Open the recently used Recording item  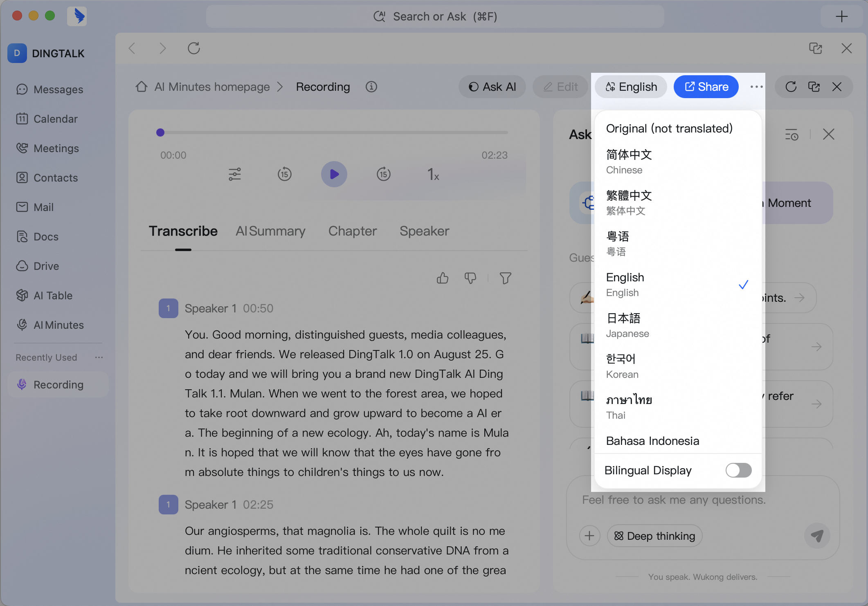(x=58, y=384)
